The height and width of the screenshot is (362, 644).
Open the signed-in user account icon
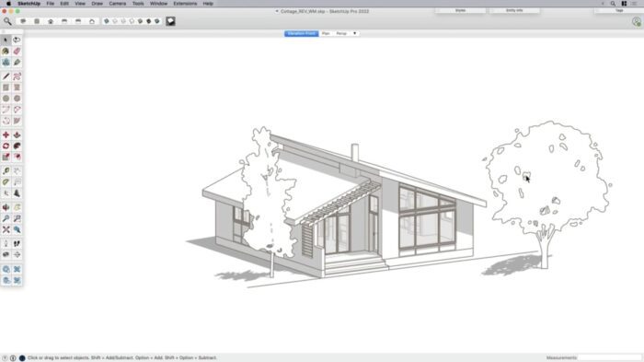(637, 21)
